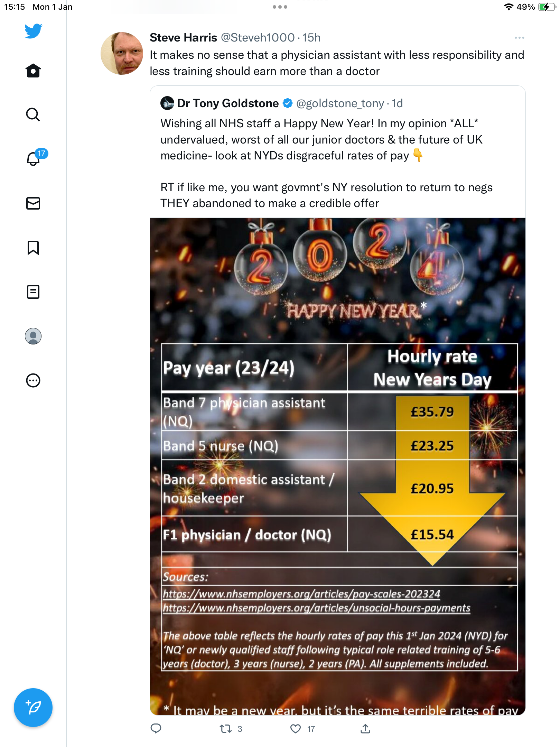Share the tweet via share icon
The height and width of the screenshot is (747, 560).
tap(365, 729)
